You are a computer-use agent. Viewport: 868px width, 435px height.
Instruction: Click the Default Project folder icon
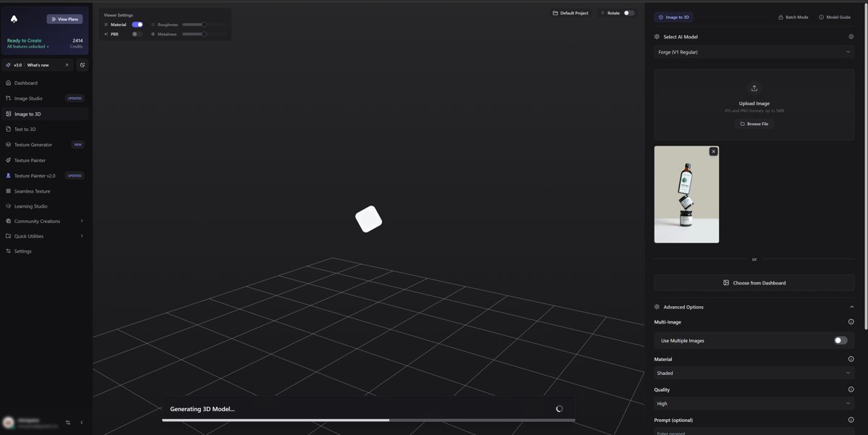tap(556, 13)
